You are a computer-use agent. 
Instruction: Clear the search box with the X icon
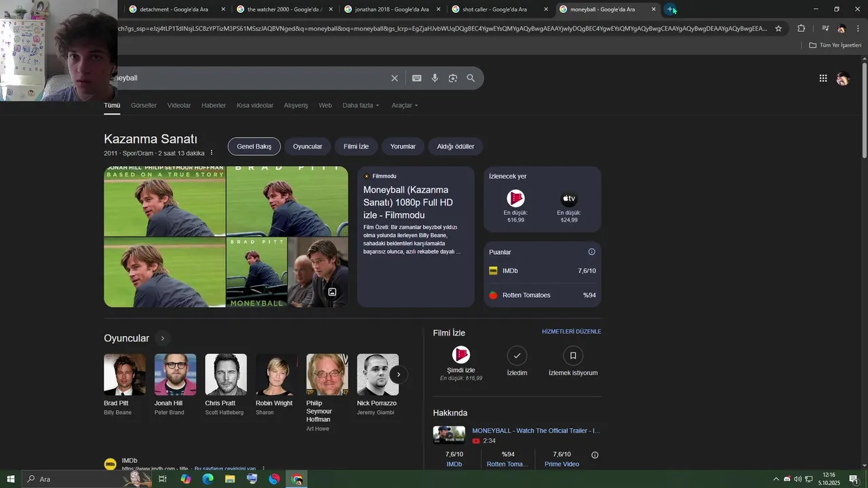coord(395,78)
